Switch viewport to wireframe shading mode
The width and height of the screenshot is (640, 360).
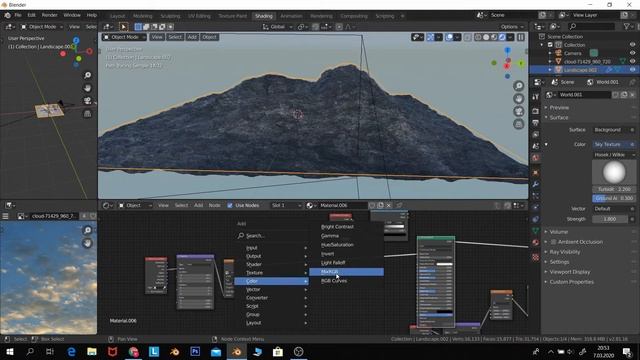(x=478, y=37)
